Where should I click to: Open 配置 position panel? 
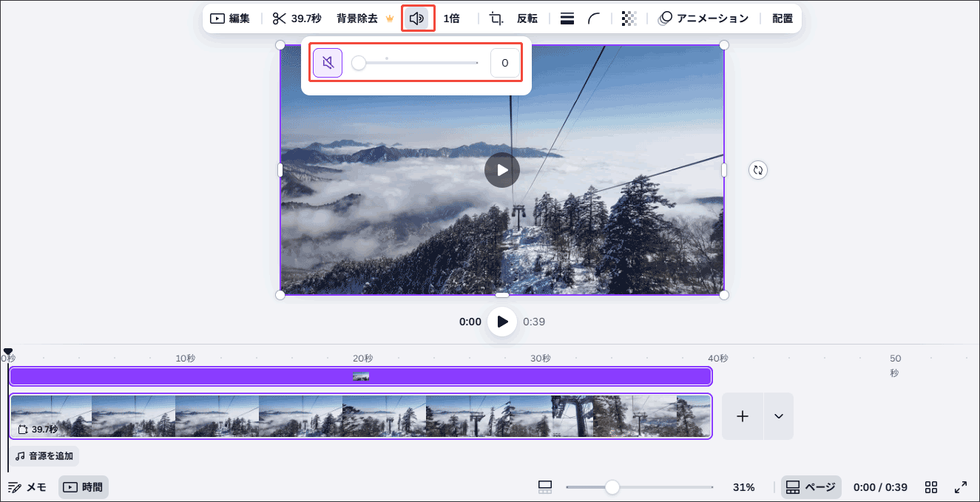[783, 18]
